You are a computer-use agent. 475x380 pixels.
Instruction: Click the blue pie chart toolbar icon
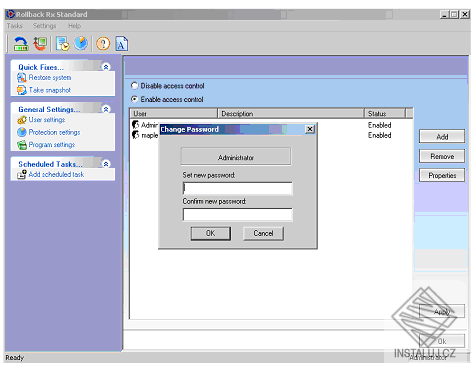coord(81,44)
